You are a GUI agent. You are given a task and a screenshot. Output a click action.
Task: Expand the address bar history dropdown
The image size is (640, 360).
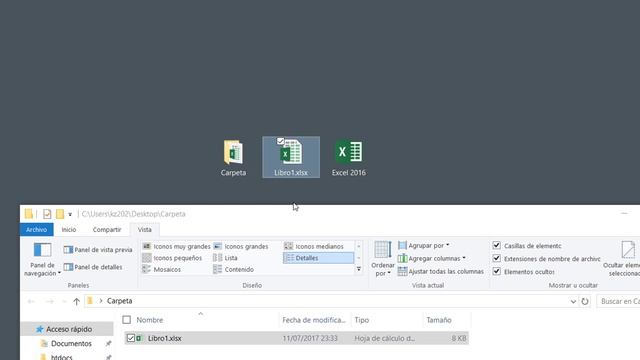point(573,301)
